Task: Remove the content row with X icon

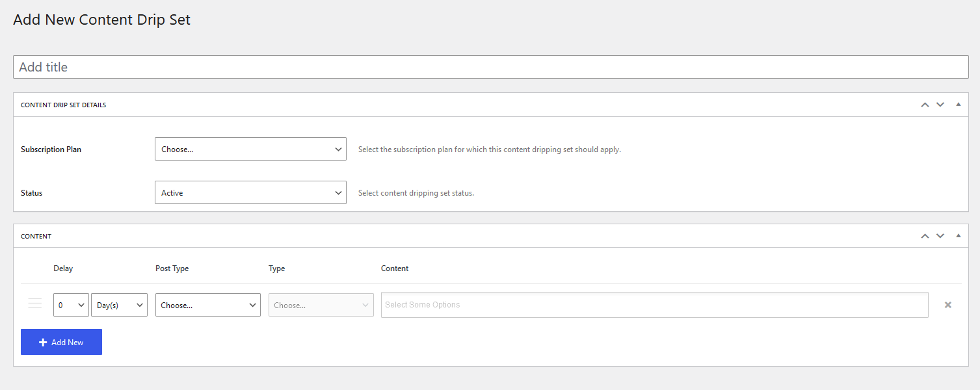Action: point(947,305)
